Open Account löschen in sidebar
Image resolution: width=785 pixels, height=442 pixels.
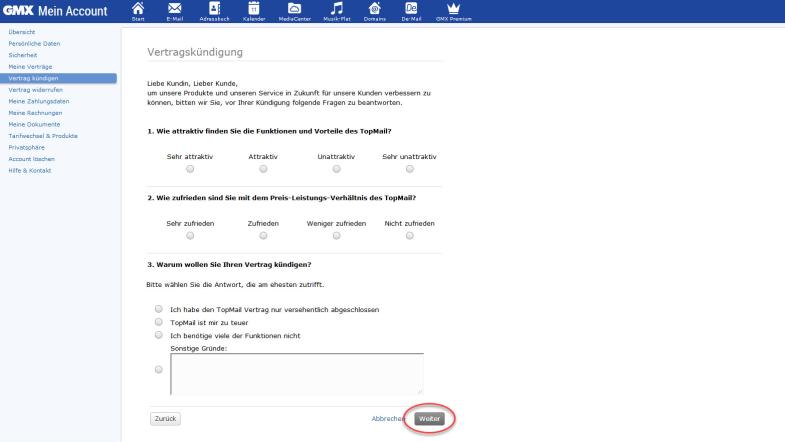click(x=32, y=159)
